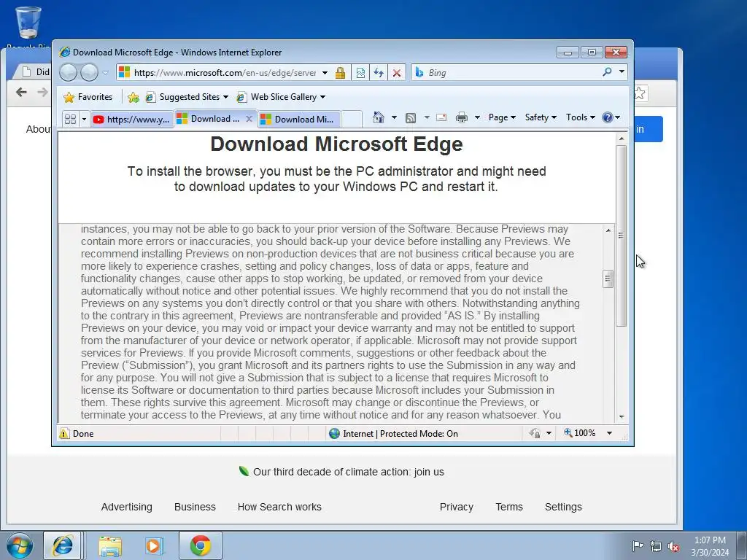
Task: Click the red Stop loading icon
Action: (396, 73)
